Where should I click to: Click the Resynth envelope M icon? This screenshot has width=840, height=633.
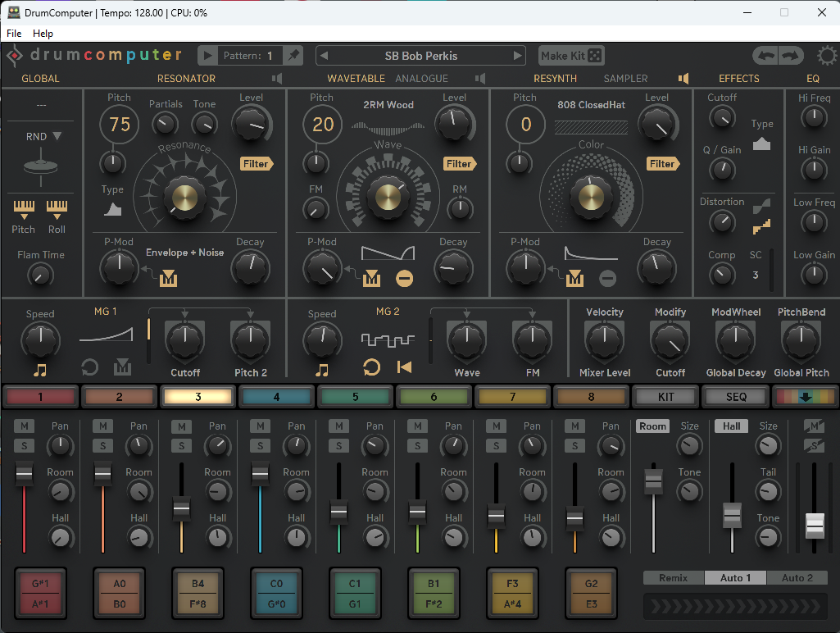(x=574, y=278)
